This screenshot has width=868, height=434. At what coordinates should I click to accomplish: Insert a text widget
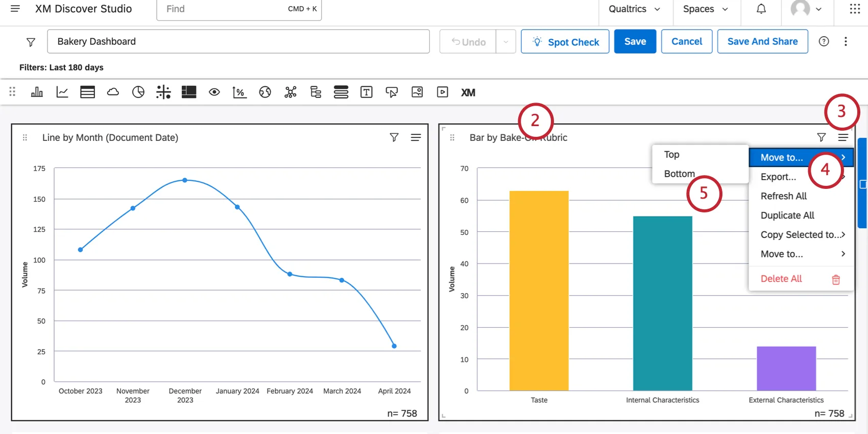(x=366, y=92)
